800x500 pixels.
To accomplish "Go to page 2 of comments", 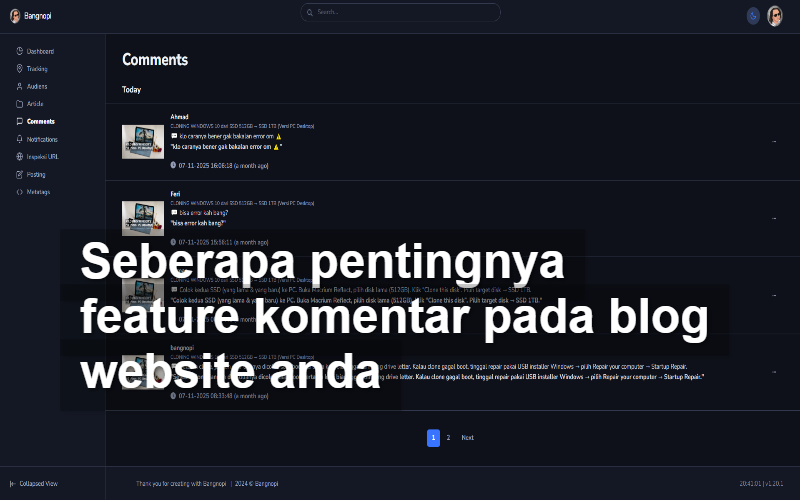I will point(448,437).
